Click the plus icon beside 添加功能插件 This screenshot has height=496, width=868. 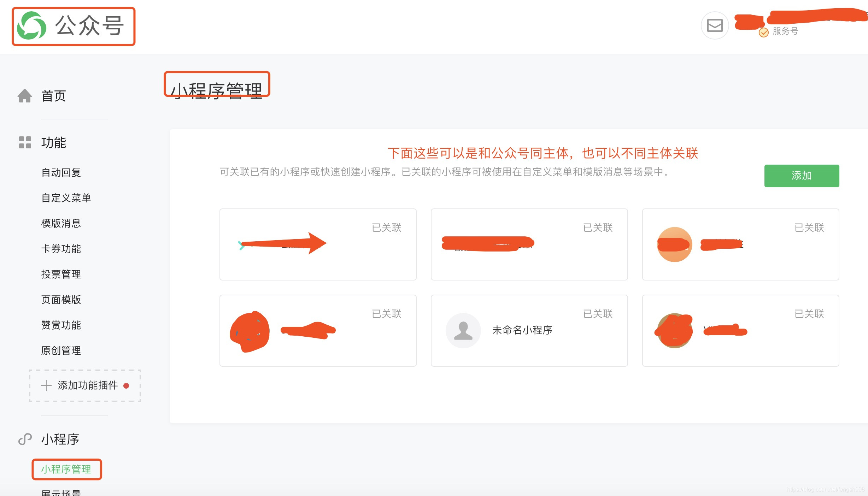[x=46, y=385]
